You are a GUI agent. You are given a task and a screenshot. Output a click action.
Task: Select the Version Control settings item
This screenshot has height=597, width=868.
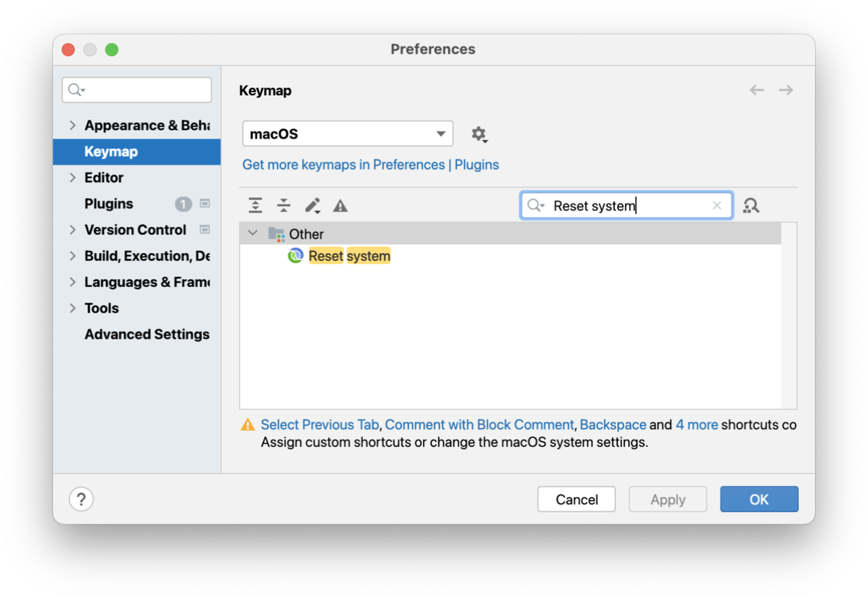coord(135,230)
